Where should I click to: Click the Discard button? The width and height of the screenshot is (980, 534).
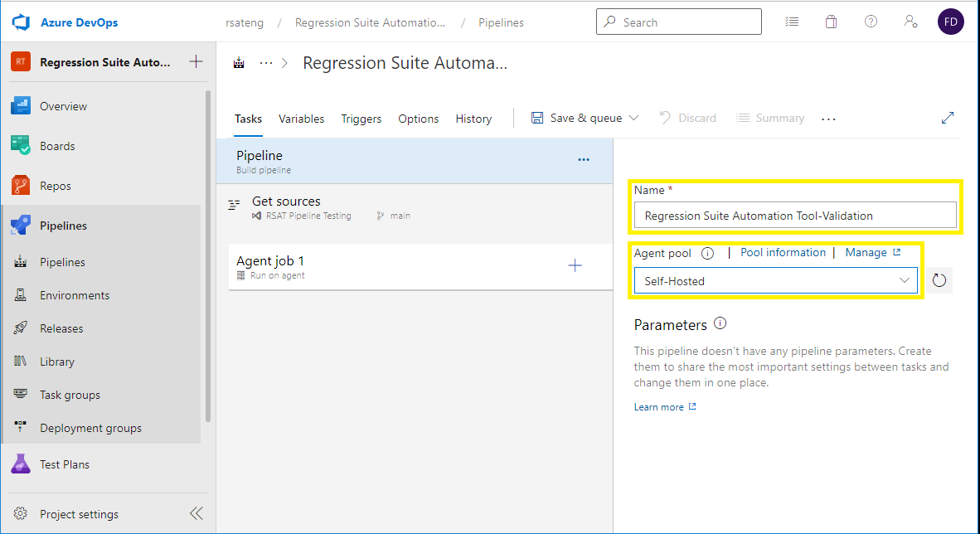click(688, 119)
